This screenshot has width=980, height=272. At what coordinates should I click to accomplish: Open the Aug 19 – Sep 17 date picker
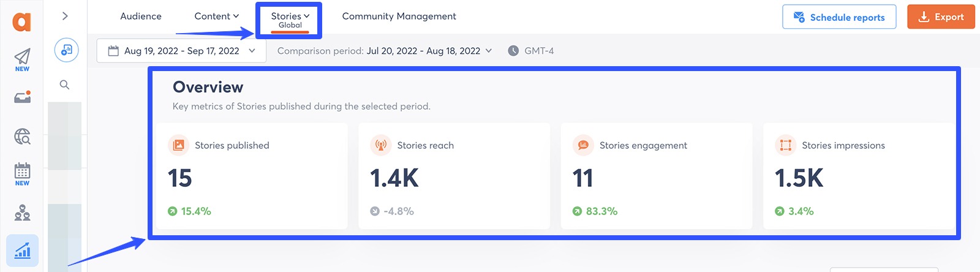(x=181, y=51)
